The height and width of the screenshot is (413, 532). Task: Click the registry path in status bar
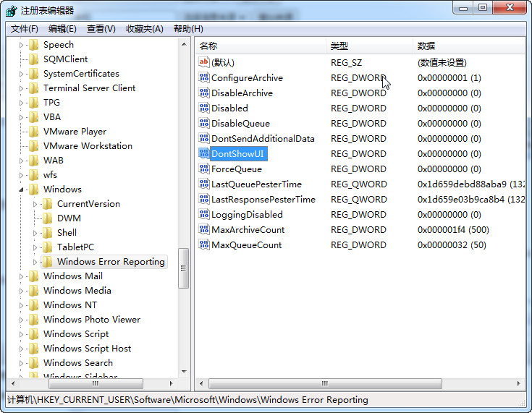pyautogui.click(x=187, y=400)
